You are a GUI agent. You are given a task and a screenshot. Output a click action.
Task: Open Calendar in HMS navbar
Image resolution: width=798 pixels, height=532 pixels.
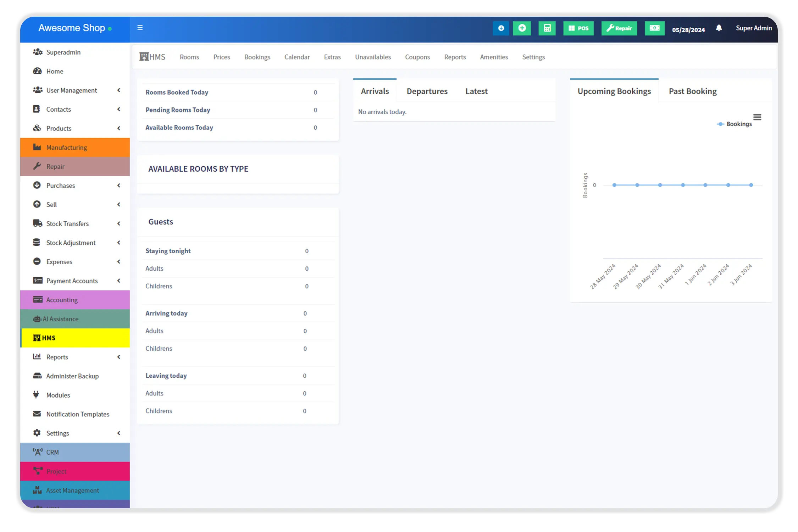pyautogui.click(x=297, y=57)
